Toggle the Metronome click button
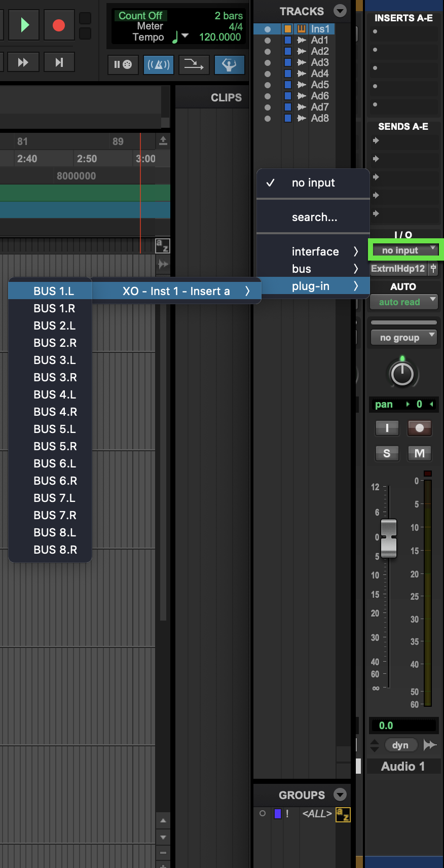Image resolution: width=444 pixels, height=868 pixels. 159,64
